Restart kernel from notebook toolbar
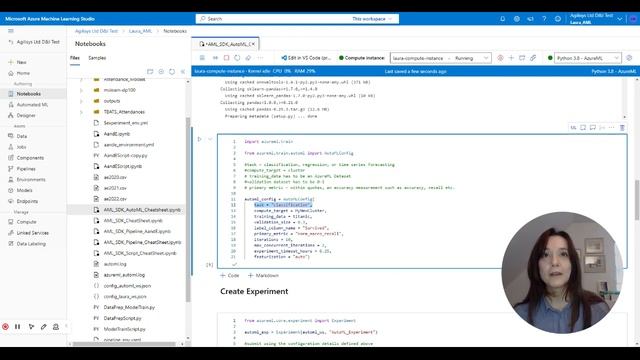Viewport: 640px width, 360px height. (x=237, y=58)
